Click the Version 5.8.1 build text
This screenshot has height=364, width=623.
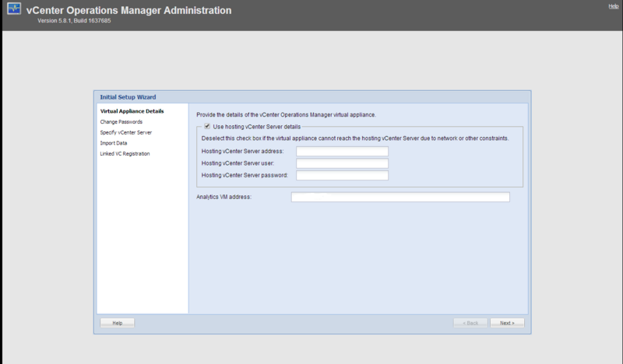[75, 20]
